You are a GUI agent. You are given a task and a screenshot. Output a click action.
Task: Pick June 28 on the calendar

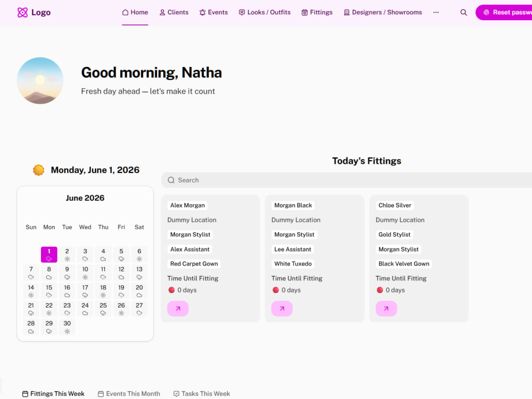[31, 327]
